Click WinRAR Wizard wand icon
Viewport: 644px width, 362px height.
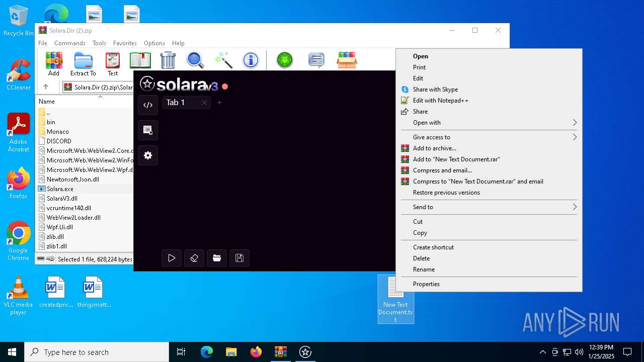tap(223, 60)
